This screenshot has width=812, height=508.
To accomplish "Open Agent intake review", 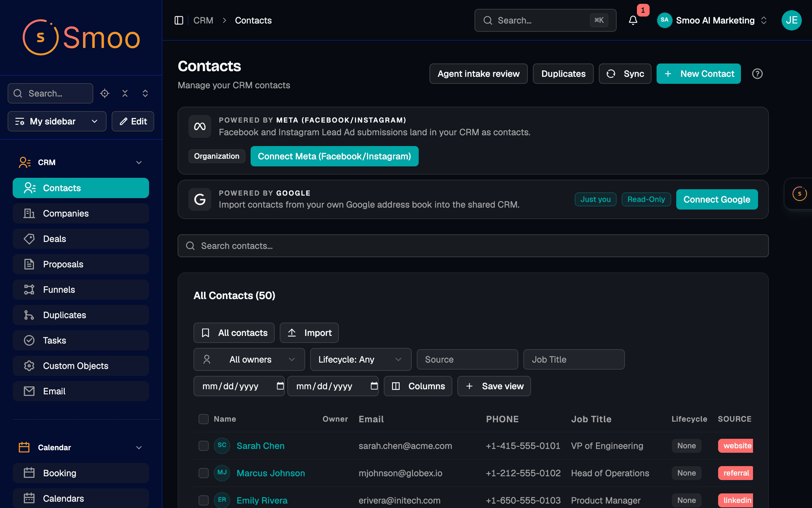I will tap(478, 74).
